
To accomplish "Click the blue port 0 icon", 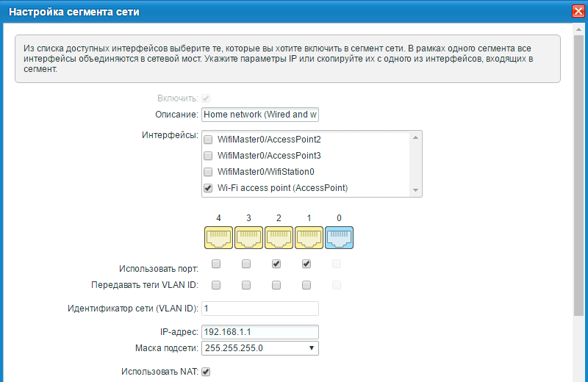I will [337, 238].
